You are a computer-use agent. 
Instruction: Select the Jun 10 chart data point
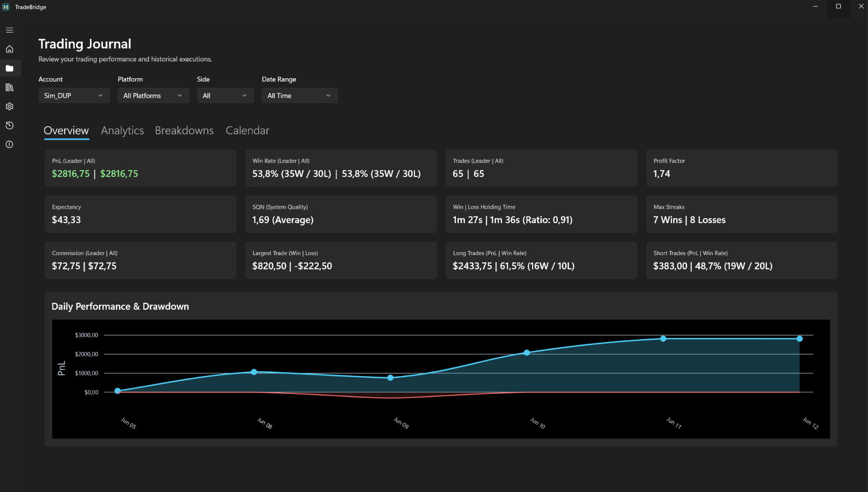coord(526,353)
